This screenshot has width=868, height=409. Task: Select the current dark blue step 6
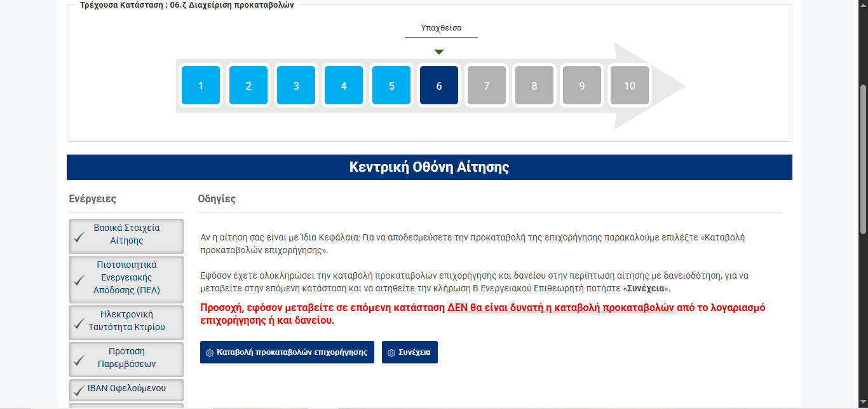coord(439,86)
